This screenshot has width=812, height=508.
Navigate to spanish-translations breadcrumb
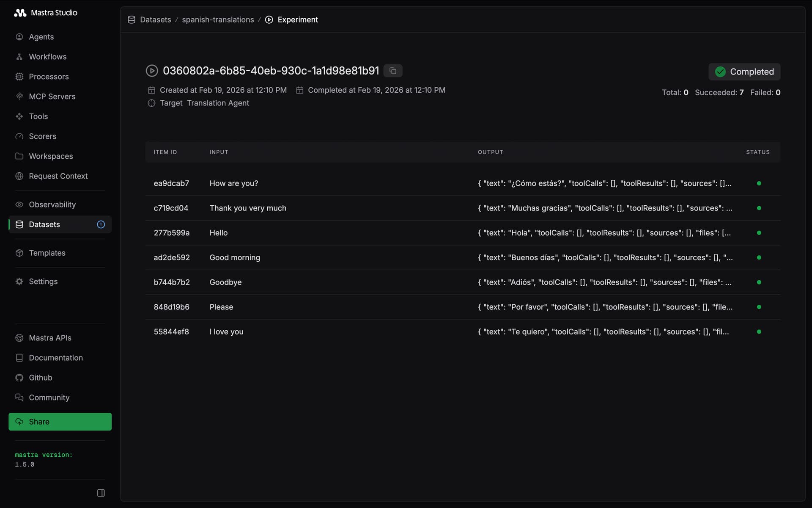click(x=218, y=20)
